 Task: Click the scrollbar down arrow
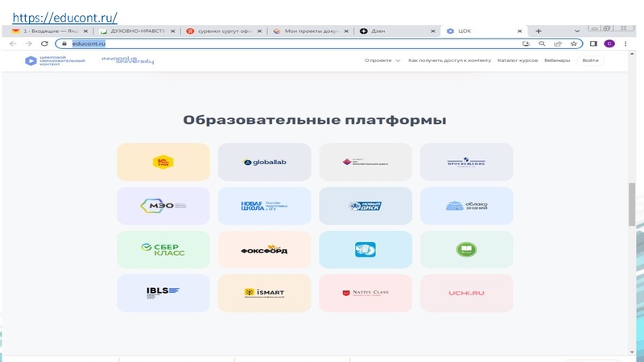click(x=632, y=352)
